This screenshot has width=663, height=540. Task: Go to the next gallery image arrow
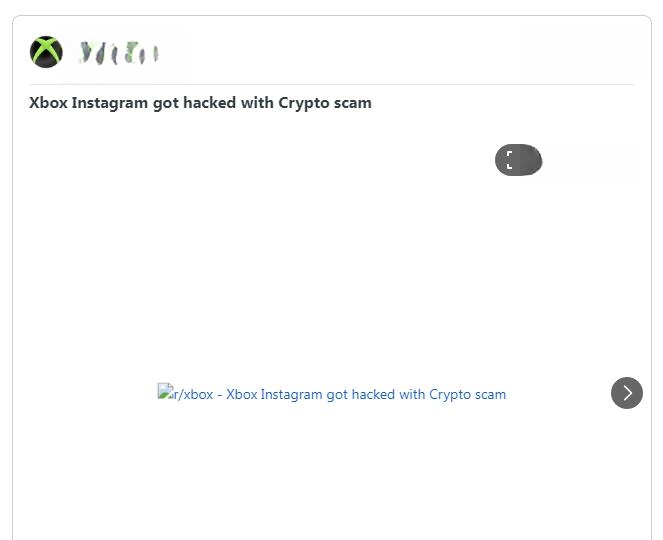pos(627,393)
